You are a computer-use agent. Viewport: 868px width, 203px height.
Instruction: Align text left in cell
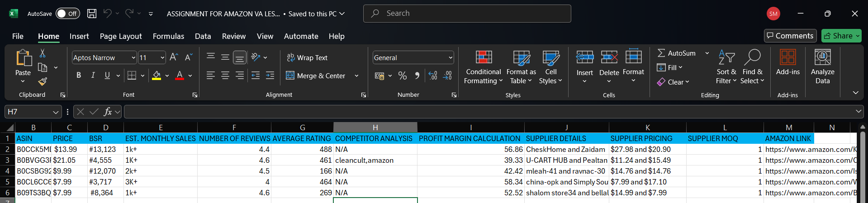[211, 76]
